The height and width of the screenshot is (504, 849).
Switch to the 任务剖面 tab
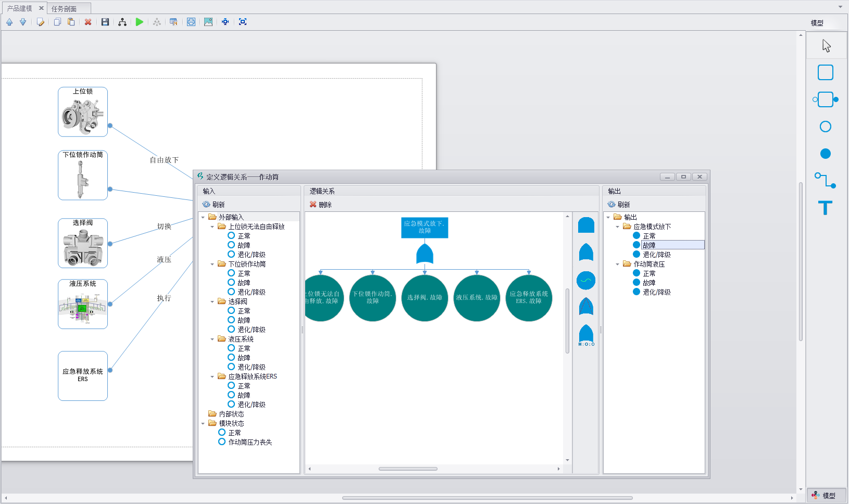point(64,9)
